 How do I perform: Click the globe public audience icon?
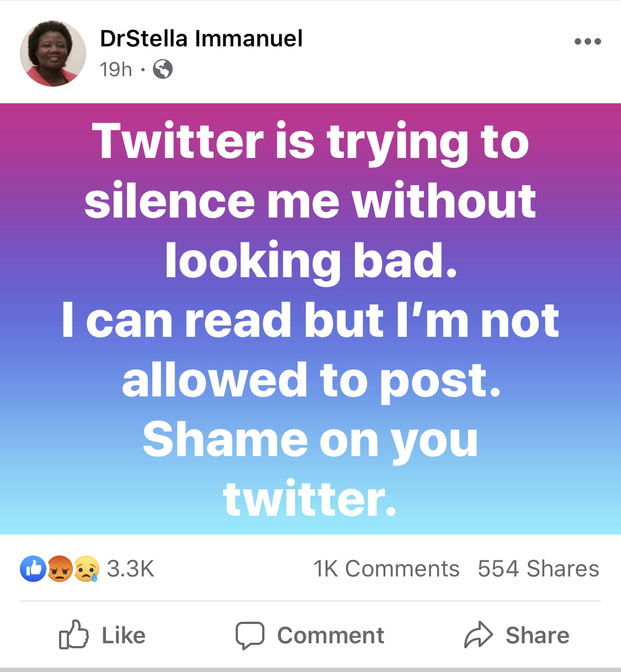163,70
